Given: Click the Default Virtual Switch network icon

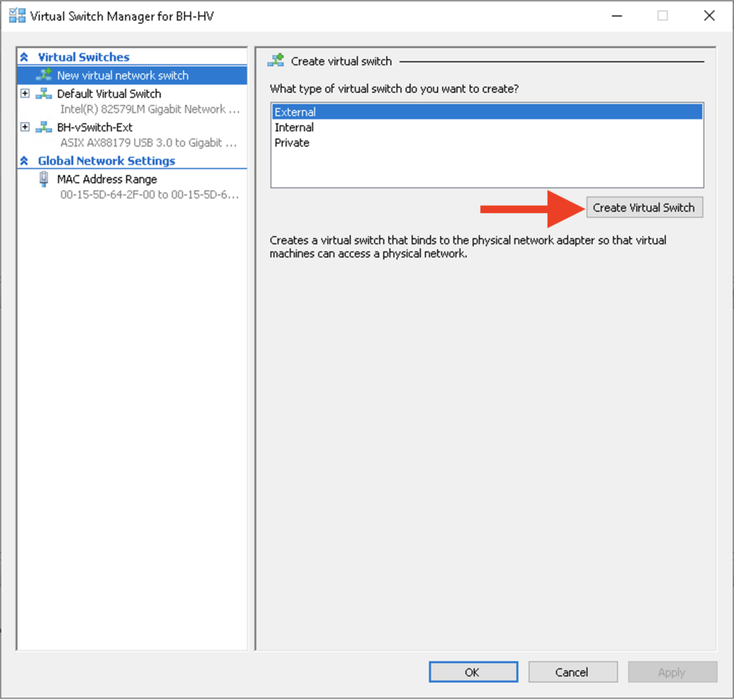Looking at the screenshot, I should click(44, 93).
